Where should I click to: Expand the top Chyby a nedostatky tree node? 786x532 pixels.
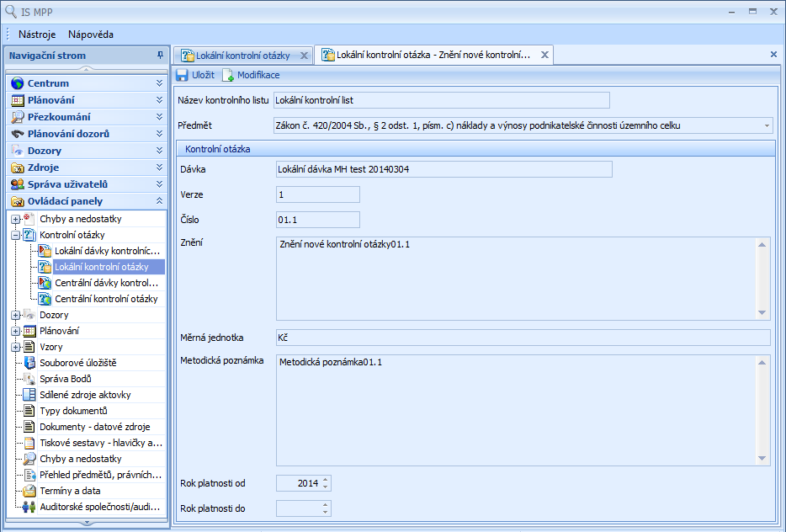[15, 219]
